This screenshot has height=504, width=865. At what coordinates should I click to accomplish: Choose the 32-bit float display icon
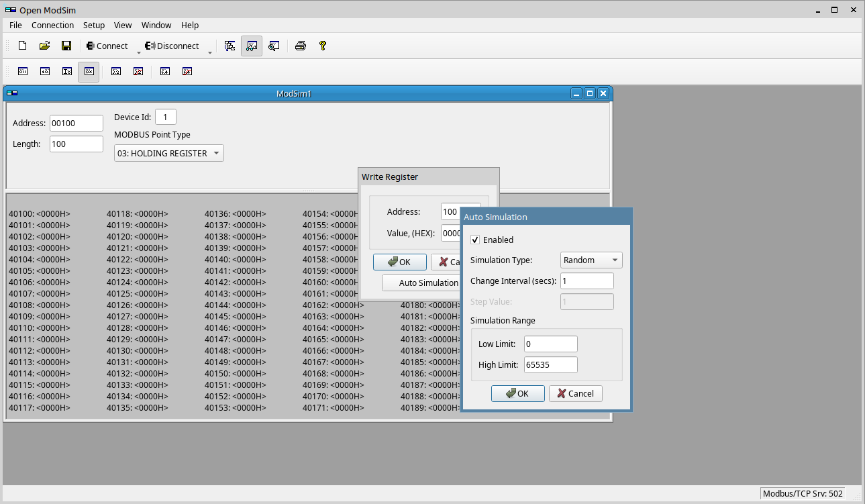115,71
